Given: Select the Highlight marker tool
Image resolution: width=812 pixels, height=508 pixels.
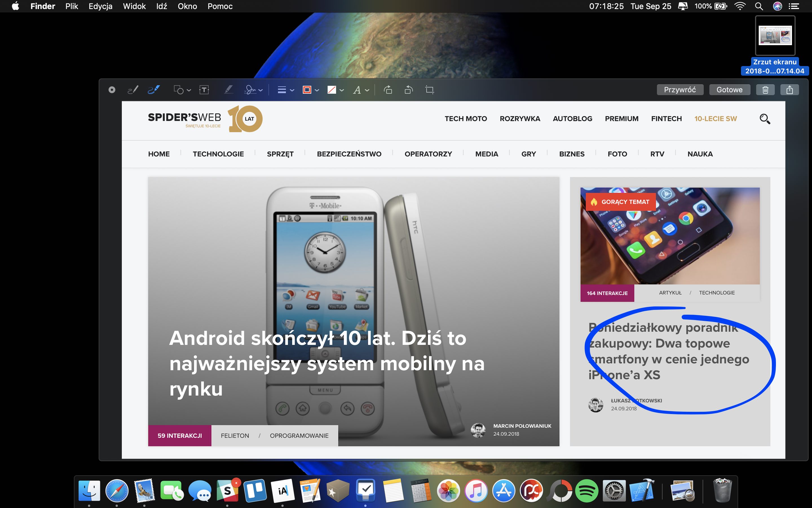Looking at the screenshot, I should (x=228, y=90).
